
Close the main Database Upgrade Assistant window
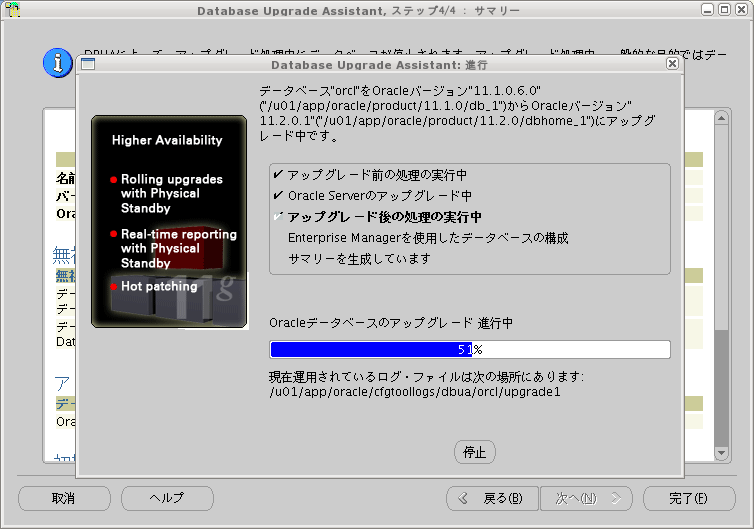pos(741,9)
